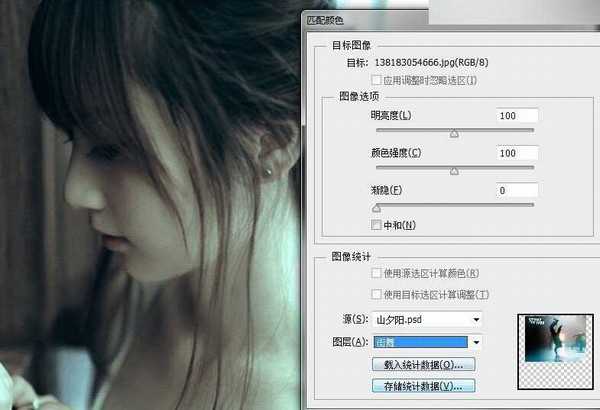Focus the 渐隐 value field showing 0
This screenshot has height=410, width=600.
coord(516,190)
